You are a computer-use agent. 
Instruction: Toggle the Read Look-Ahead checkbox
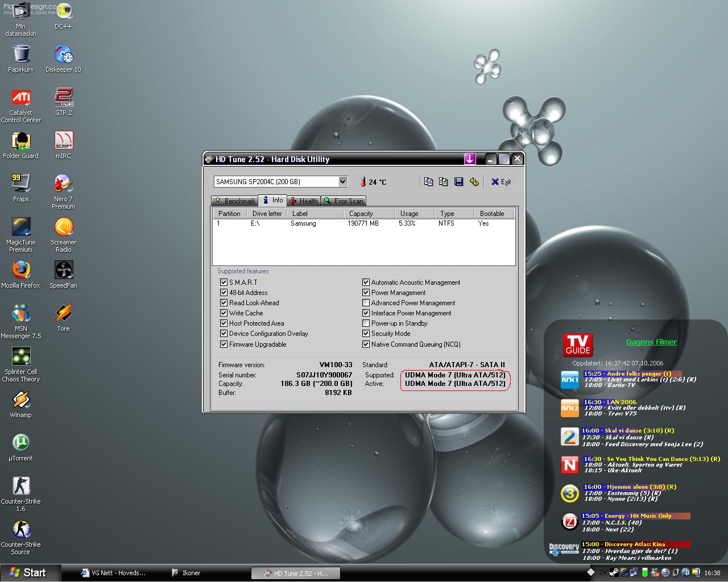[224, 302]
